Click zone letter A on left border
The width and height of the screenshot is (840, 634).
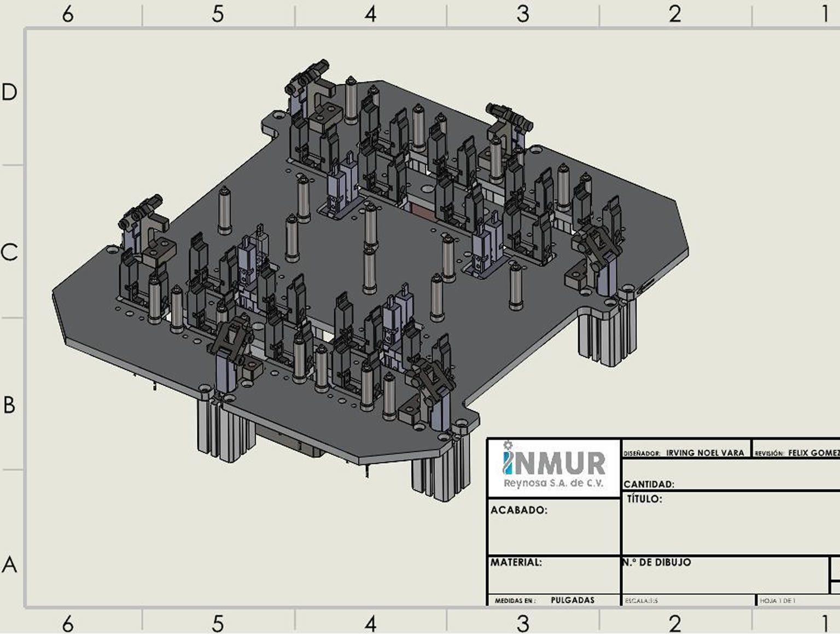pos(9,564)
